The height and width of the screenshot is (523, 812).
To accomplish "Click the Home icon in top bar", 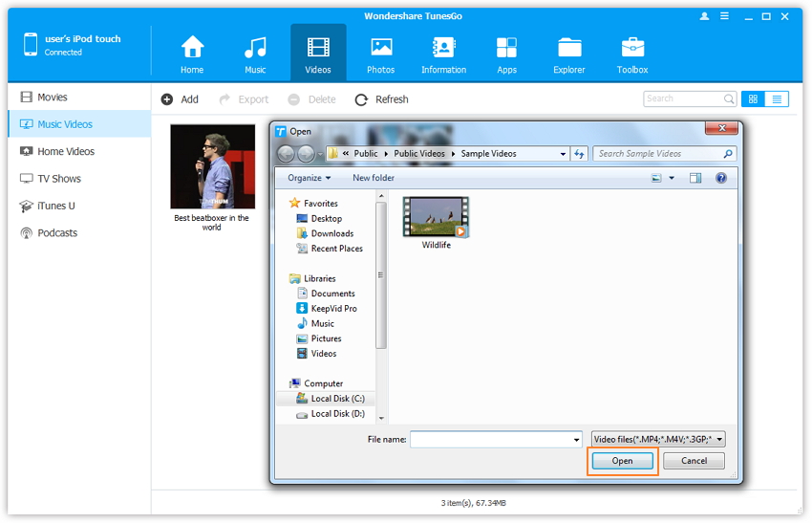I will (x=192, y=49).
